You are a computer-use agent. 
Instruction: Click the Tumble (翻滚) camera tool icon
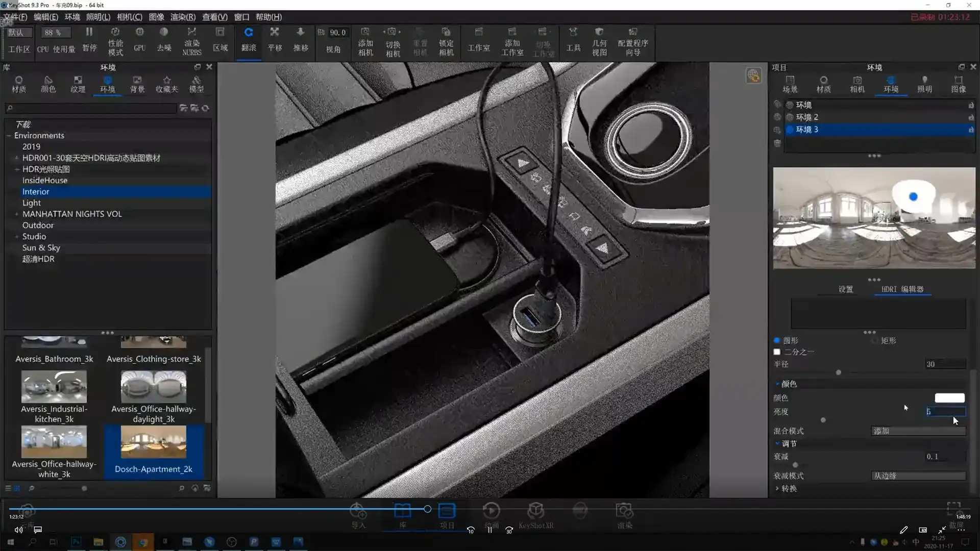click(249, 33)
